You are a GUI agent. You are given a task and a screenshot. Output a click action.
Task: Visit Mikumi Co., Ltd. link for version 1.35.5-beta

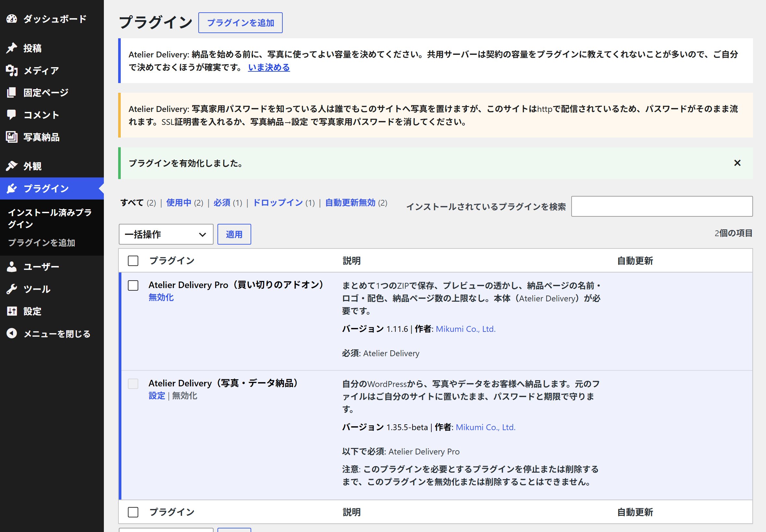486,427
